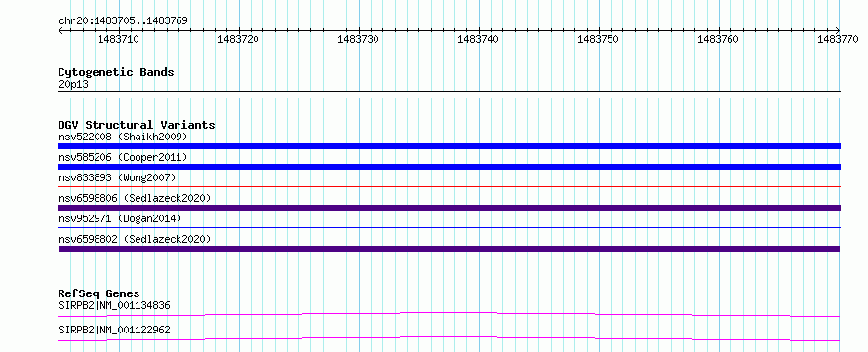The width and height of the screenshot is (868, 352).
Task: Click the black 20p13 cytoband line
Action: click(449, 94)
